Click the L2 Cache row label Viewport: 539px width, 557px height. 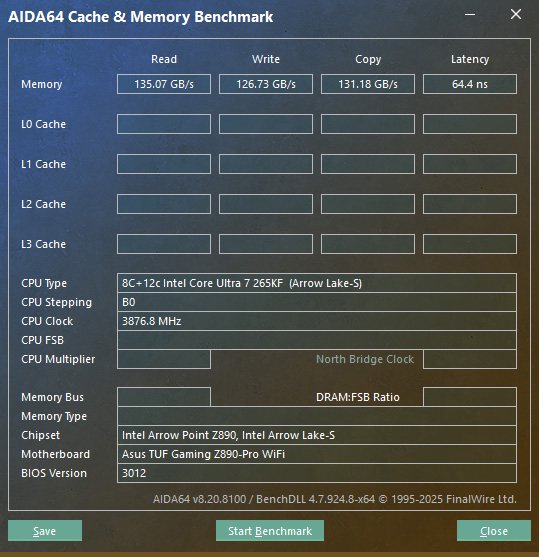43,204
